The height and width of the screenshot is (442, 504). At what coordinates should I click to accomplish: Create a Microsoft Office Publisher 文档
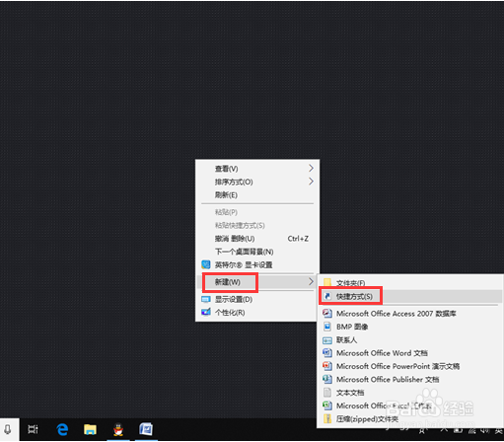(x=409, y=379)
